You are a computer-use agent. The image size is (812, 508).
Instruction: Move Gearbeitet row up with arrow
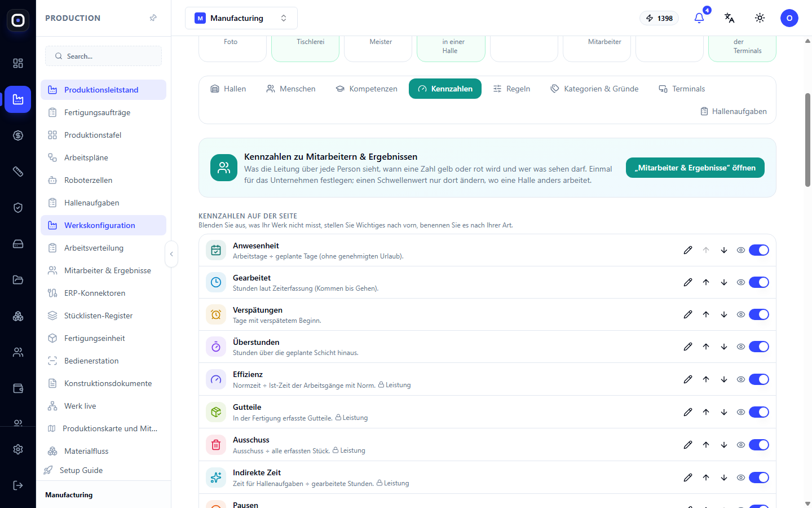point(706,282)
